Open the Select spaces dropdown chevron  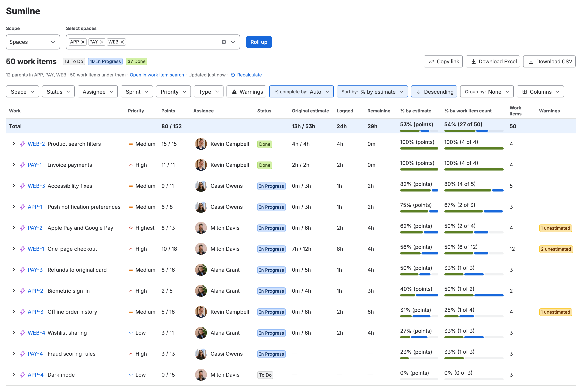click(233, 42)
